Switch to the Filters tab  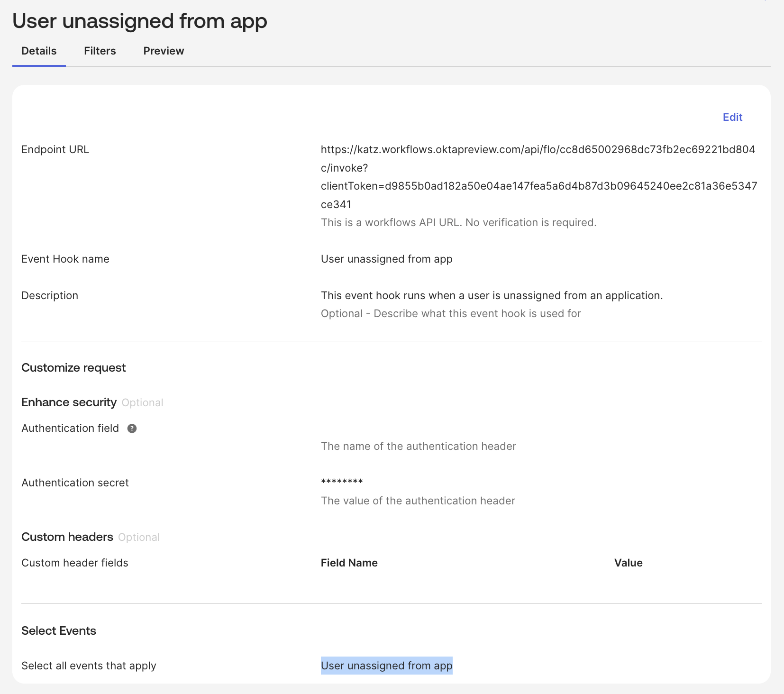click(100, 51)
